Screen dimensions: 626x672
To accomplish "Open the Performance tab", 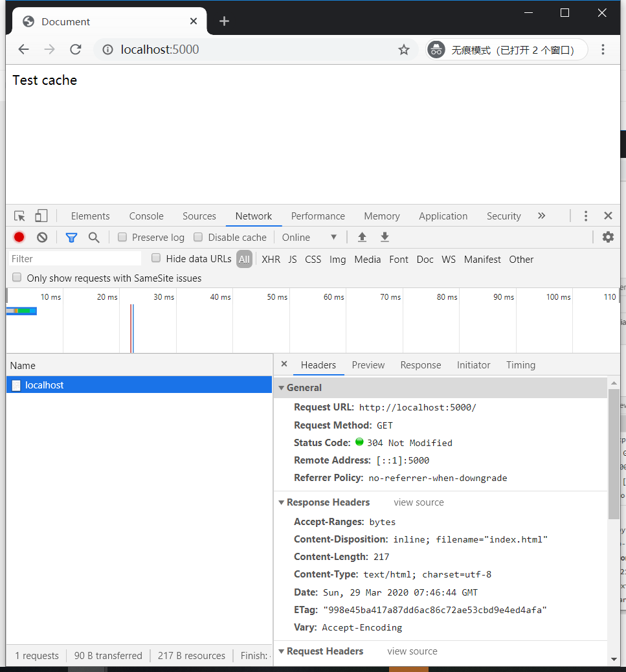I will point(318,216).
